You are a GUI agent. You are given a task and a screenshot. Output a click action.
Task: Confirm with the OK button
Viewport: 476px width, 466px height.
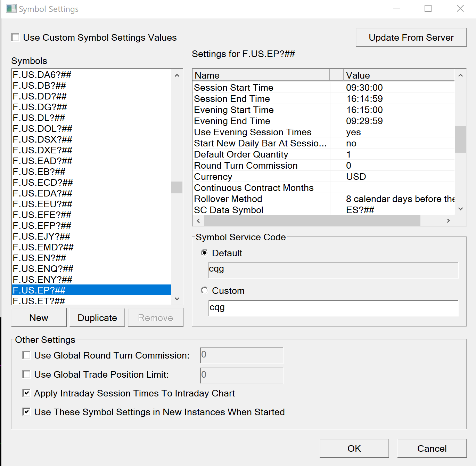point(354,448)
